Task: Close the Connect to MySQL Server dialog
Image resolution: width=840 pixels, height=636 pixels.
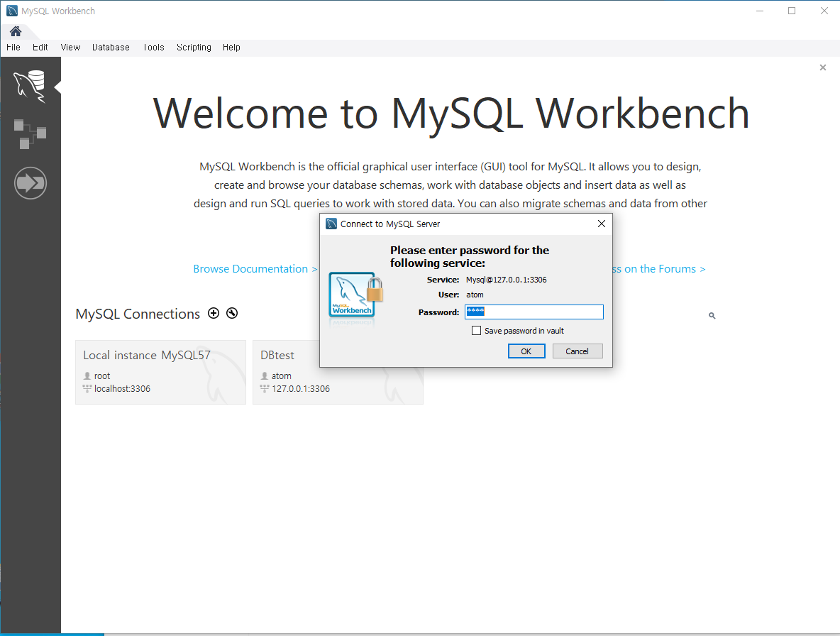Action: [602, 224]
